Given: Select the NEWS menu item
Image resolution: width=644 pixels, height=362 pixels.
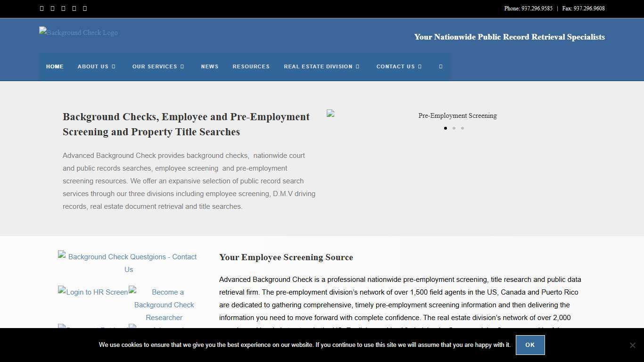Looking at the screenshot, I should 210,66.
